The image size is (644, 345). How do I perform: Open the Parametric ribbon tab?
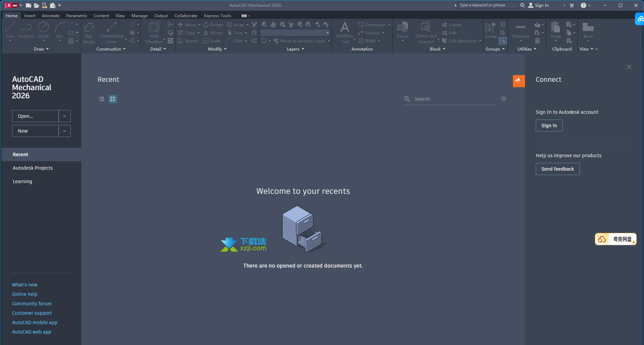[x=76, y=15]
